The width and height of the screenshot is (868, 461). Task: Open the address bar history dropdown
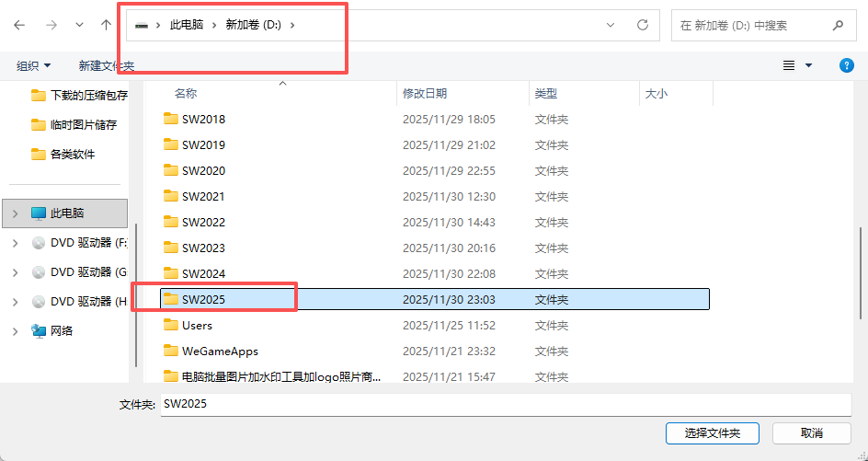click(611, 25)
